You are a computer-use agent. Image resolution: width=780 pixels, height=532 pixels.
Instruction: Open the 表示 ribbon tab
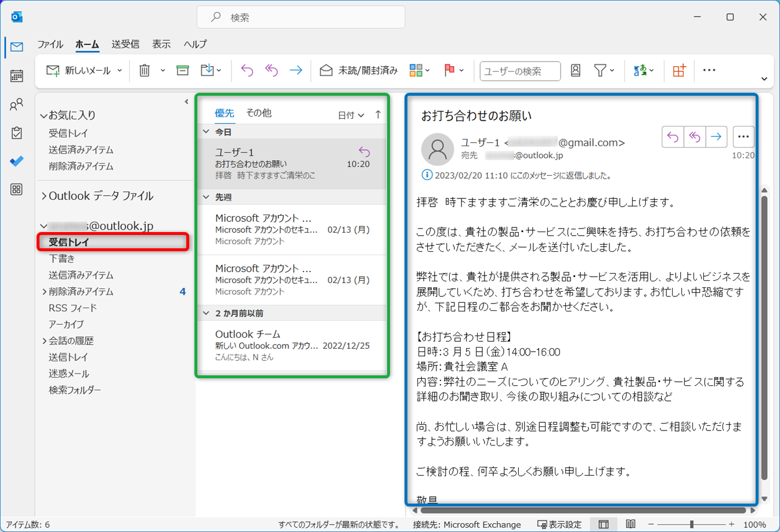click(161, 44)
